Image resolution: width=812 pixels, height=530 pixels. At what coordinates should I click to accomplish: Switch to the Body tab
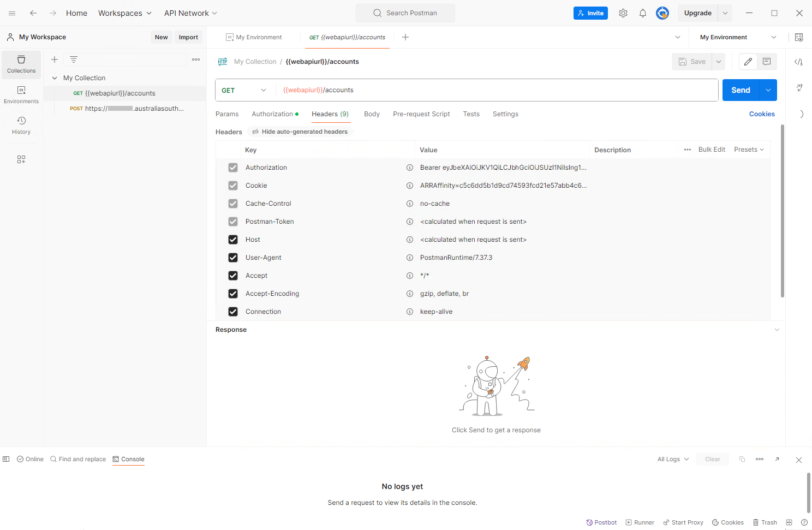tap(372, 114)
